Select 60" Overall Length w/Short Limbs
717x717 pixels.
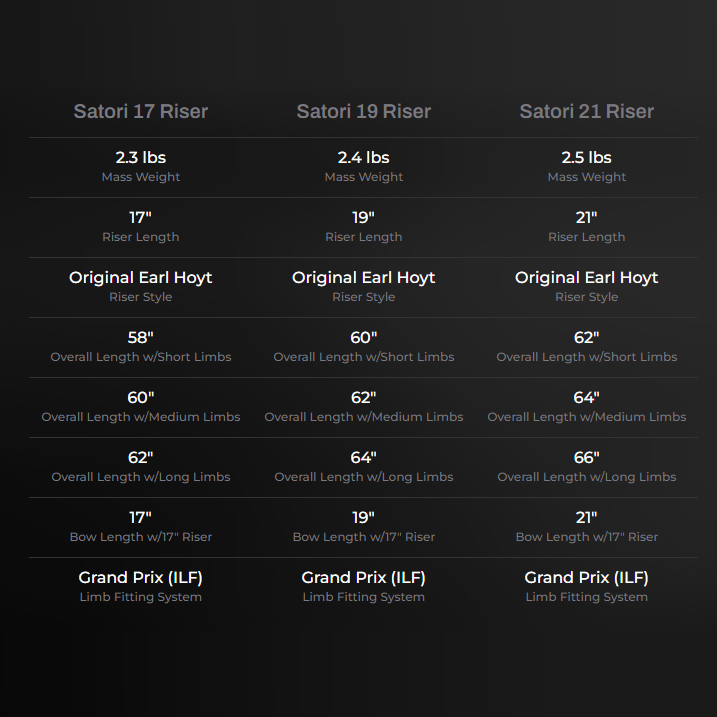click(x=364, y=337)
